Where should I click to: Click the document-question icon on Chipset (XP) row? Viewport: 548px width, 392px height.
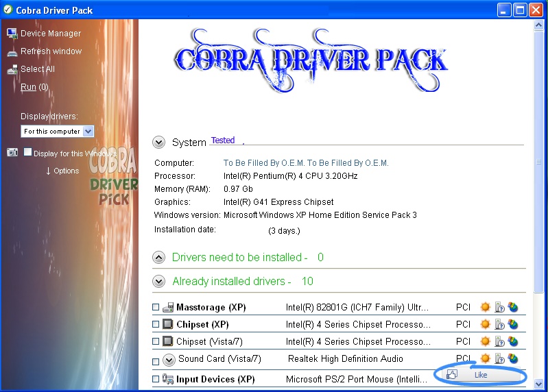(x=499, y=324)
